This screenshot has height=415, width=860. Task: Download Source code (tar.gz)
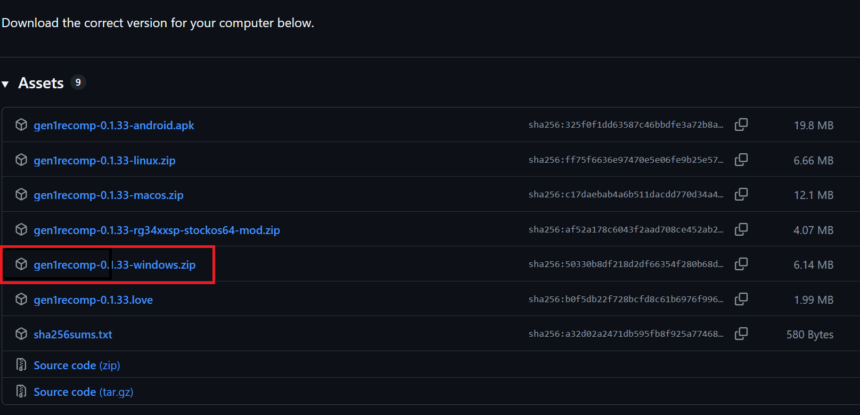[83, 392]
